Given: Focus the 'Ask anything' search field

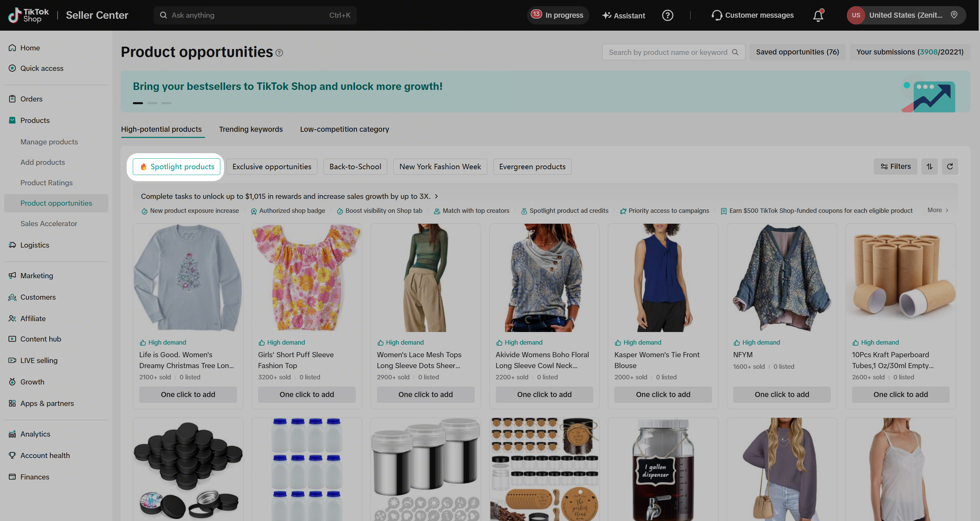Looking at the screenshot, I should (x=255, y=15).
